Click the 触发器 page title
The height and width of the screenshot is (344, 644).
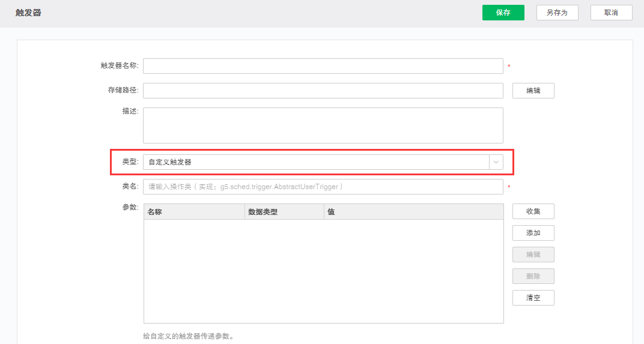(28, 13)
